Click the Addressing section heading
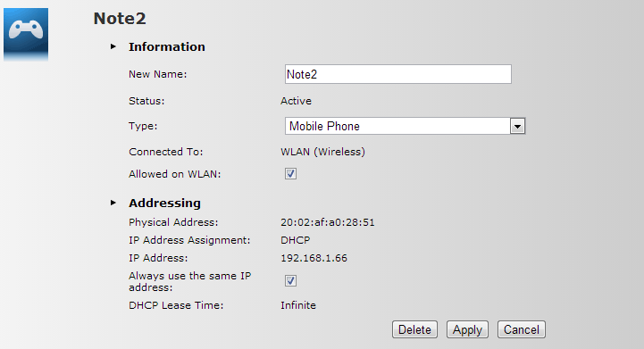 (x=164, y=203)
